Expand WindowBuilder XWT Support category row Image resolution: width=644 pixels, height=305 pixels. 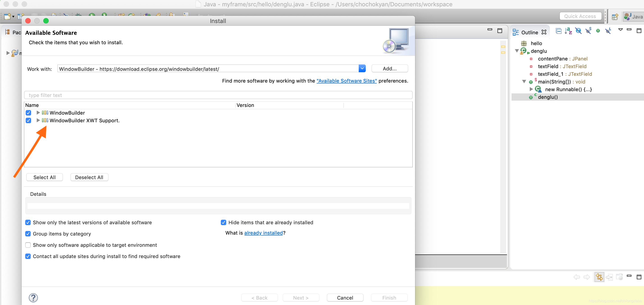point(38,120)
